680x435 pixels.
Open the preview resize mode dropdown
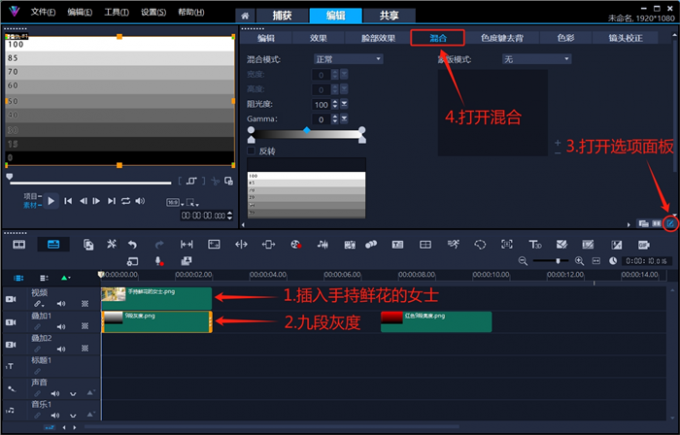(192, 202)
